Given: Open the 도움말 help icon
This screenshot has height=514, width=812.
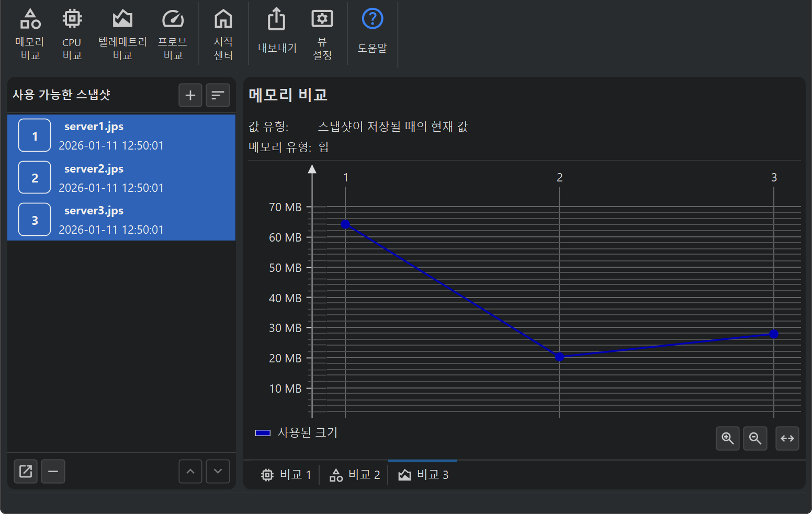Looking at the screenshot, I should pyautogui.click(x=372, y=31).
